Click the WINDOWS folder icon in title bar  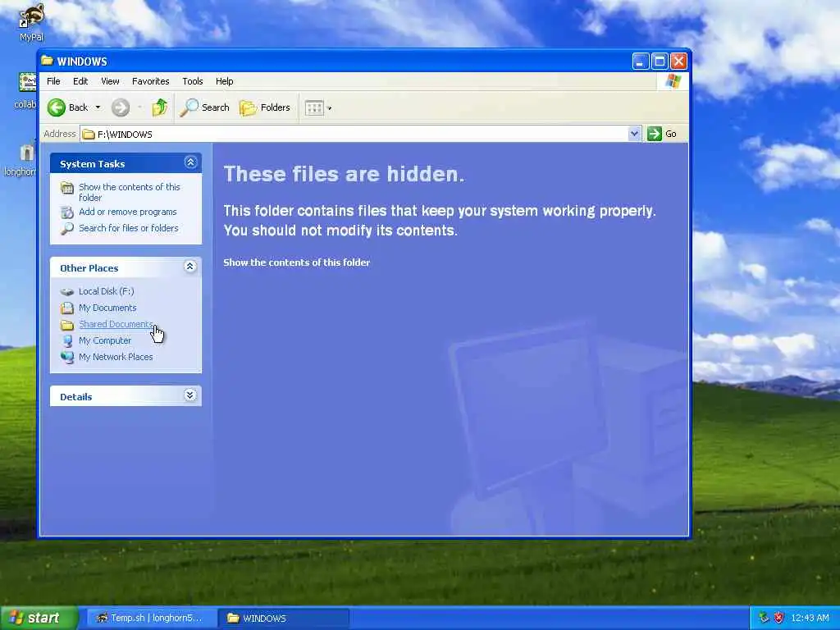48,61
